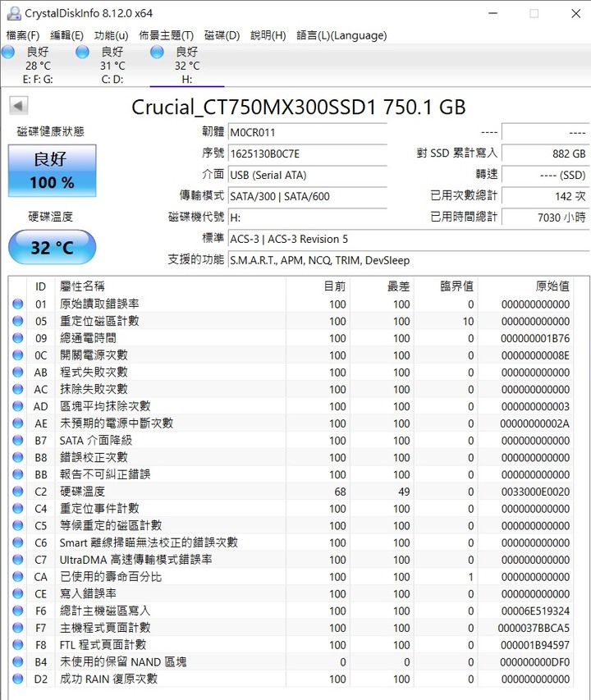
Task: Select the H: disk tab
Action: [187, 65]
